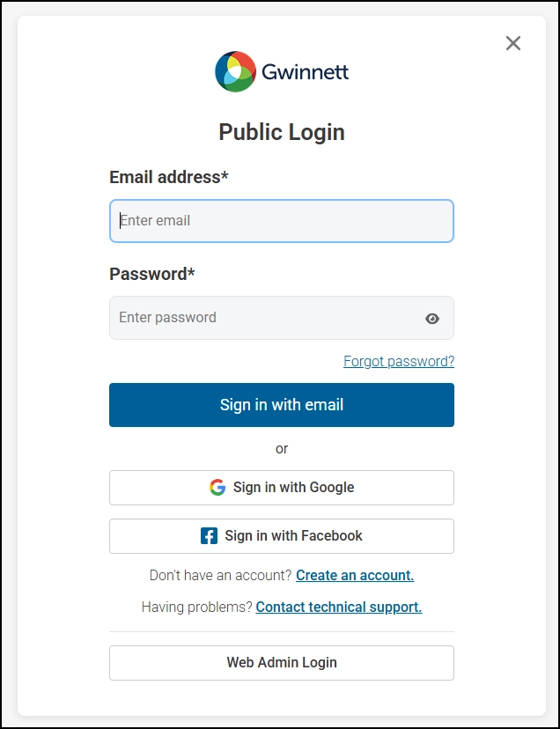Toggle password visibility eye icon
The width and height of the screenshot is (560, 729).
point(431,319)
